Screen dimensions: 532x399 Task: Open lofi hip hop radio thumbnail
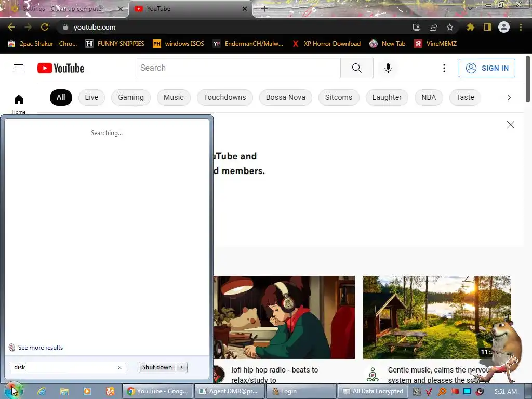pyautogui.click(x=284, y=317)
